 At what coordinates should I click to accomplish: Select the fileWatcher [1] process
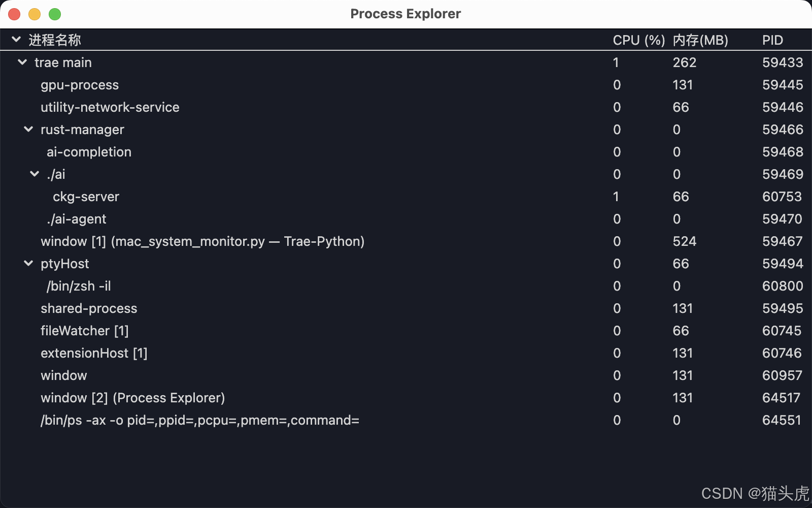click(85, 331)
